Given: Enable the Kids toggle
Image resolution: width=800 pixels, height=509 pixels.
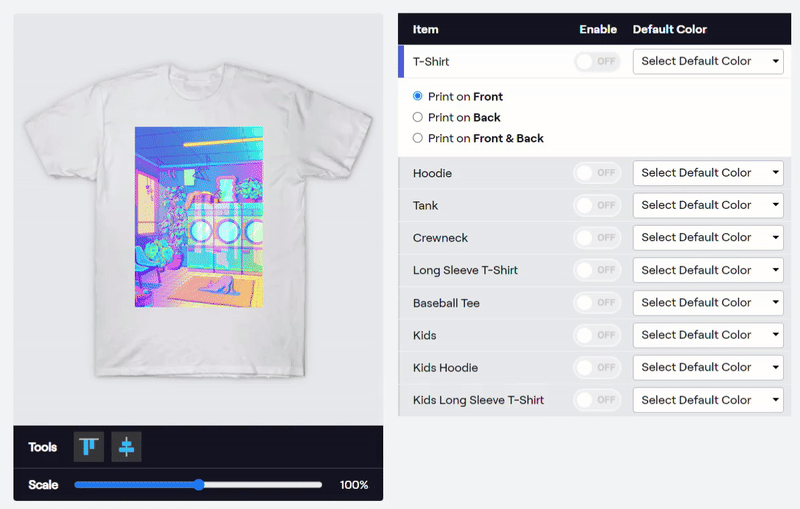Looking at the screenshot, I should (x=597, y=335).
